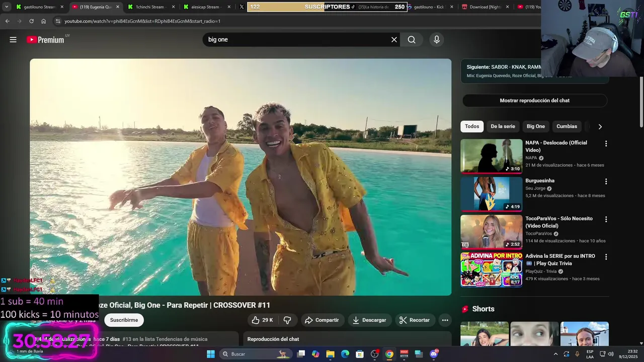Click the 'PlayQuiz - Trivia' channel name
Viewport: 644px width, 362px height.
pos(541,271)
